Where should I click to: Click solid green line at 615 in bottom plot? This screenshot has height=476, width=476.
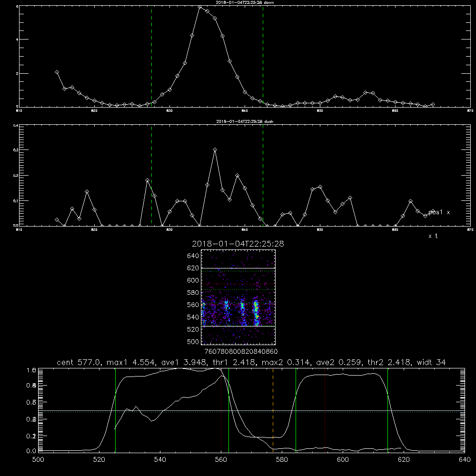point(387,410)
